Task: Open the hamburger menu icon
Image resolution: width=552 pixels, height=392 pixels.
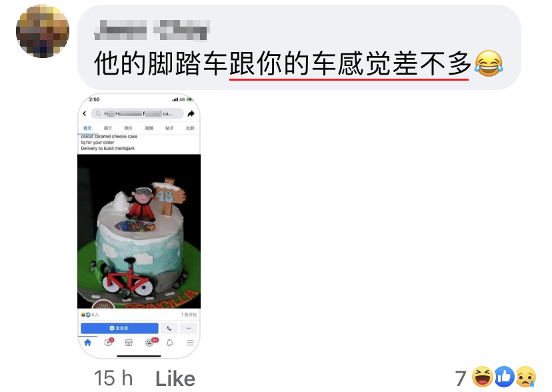Action: [191, 343]
